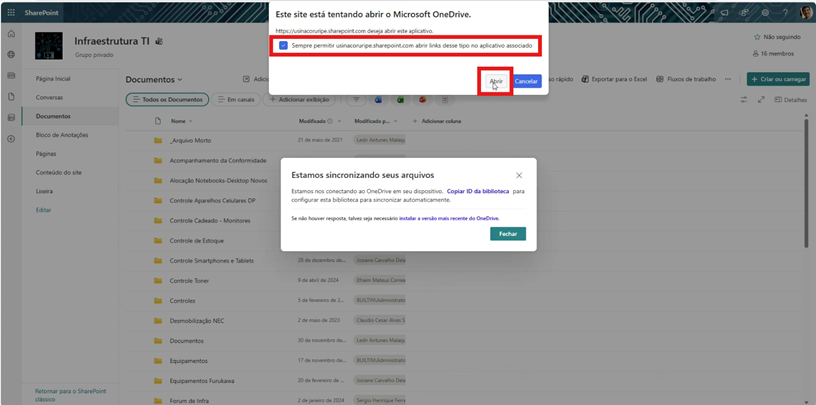
Task: Click the people/share network icon in header
Action: (745, 12)
